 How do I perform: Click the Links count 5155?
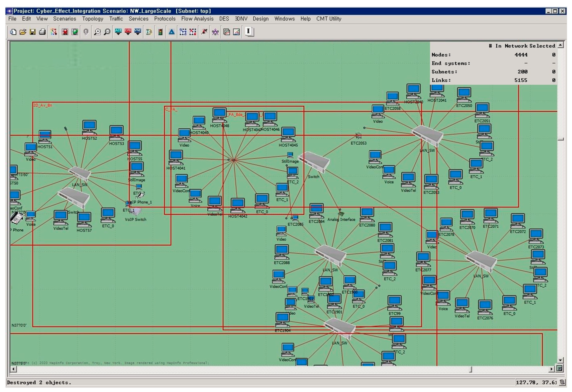coord(521,80)
